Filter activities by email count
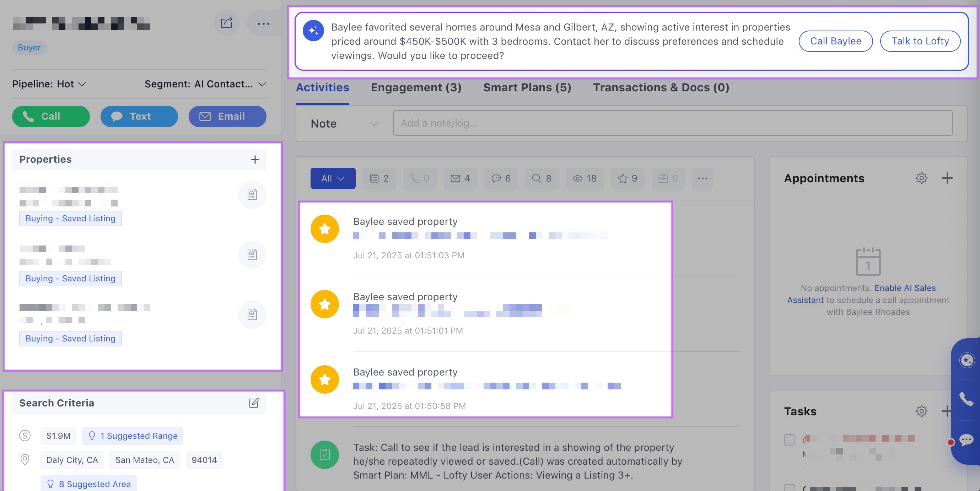This screenshot has width=980, height=491. coord(460,178)
